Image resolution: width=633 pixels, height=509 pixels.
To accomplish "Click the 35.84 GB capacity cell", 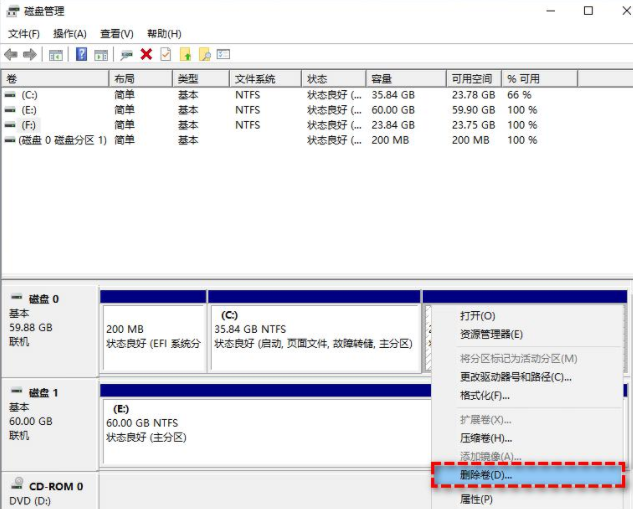I will coord(393,95).
